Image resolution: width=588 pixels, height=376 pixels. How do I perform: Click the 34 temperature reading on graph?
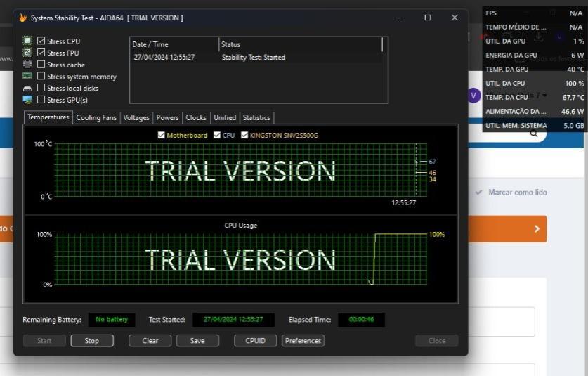(x=432, y=179)
